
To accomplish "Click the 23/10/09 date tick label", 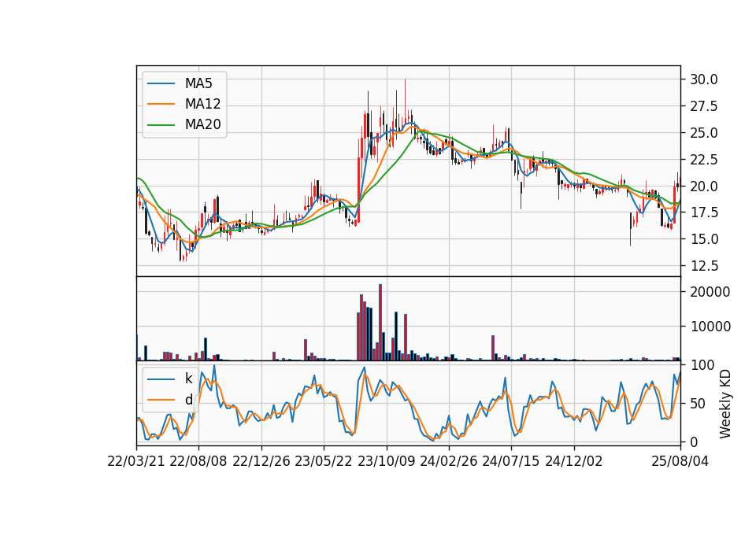I will pos(386,461).
